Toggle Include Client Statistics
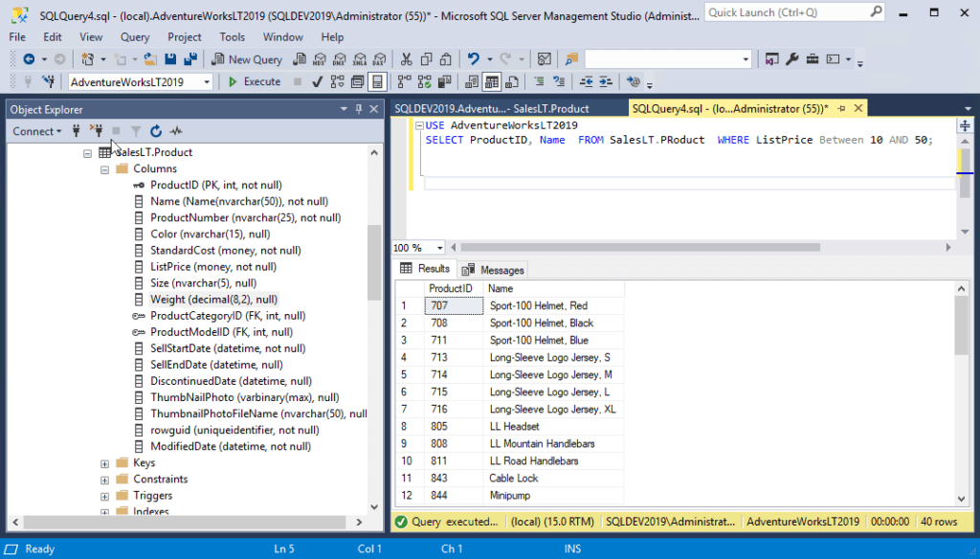The image size is (980, 559). (x=444, y=82)
